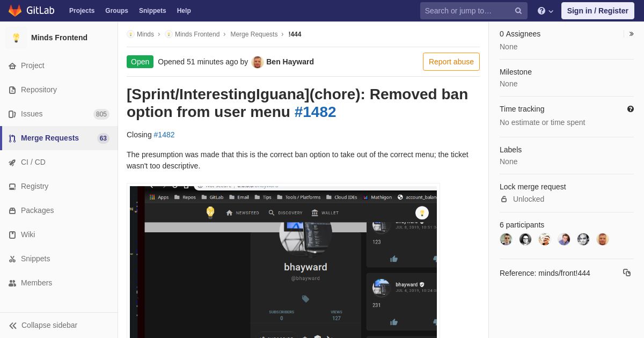Click the Milestone heading
The width and height of the screenshot is (644, 338).
click(x=516, y=72)
